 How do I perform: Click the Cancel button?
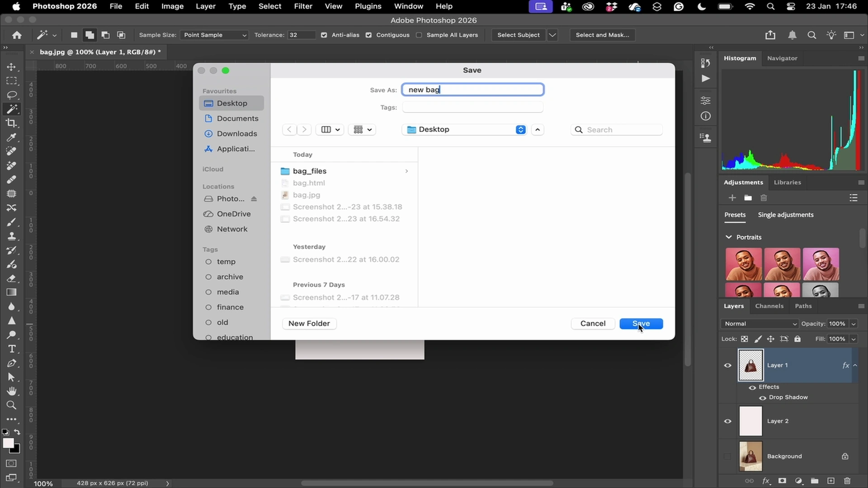click(593, 324)
